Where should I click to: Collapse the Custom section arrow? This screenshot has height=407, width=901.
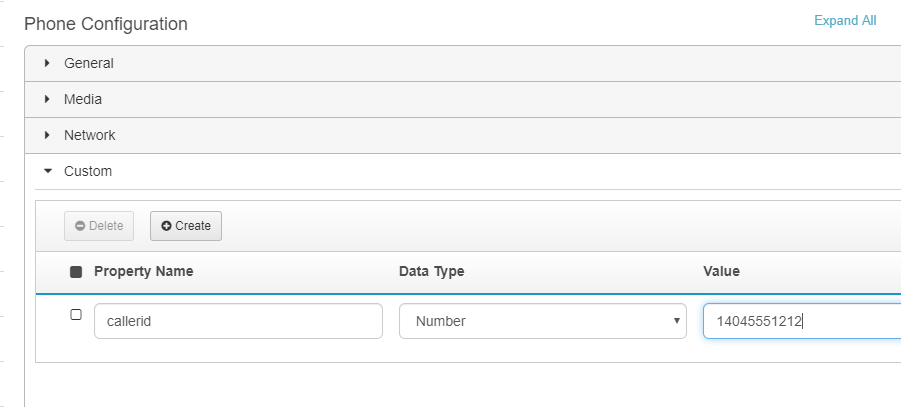(48, 171)
